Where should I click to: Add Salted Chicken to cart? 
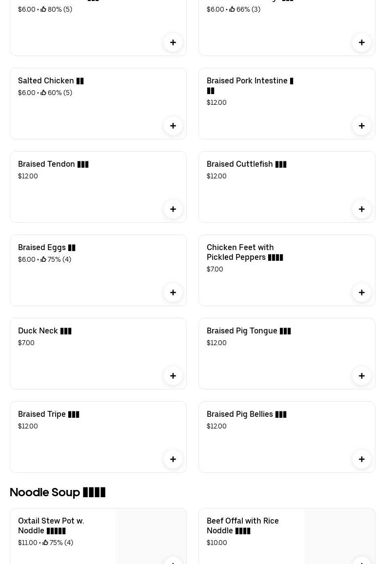173,126
